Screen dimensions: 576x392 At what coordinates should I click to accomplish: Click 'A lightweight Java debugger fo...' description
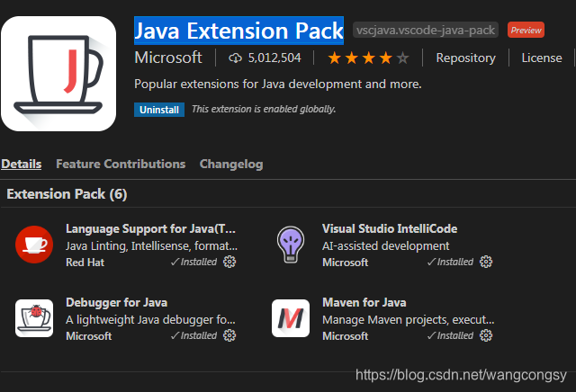click(x=150, y=320)
